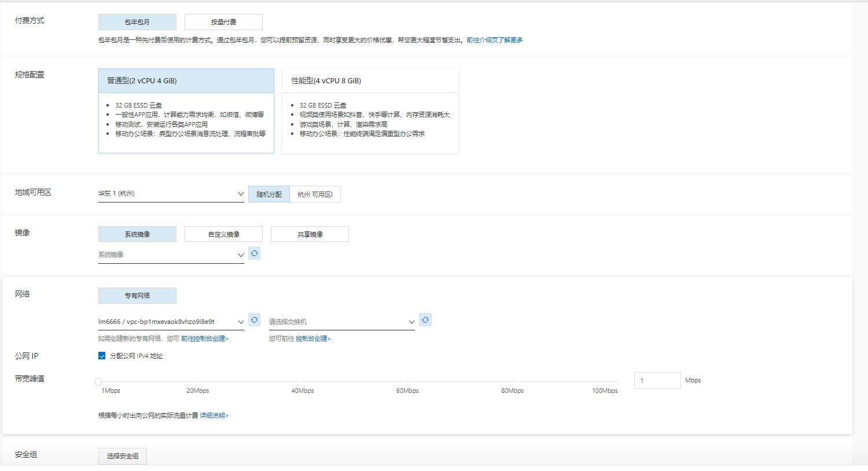Choose the 杭州 可用区I availability zone

tap(315, 193)
